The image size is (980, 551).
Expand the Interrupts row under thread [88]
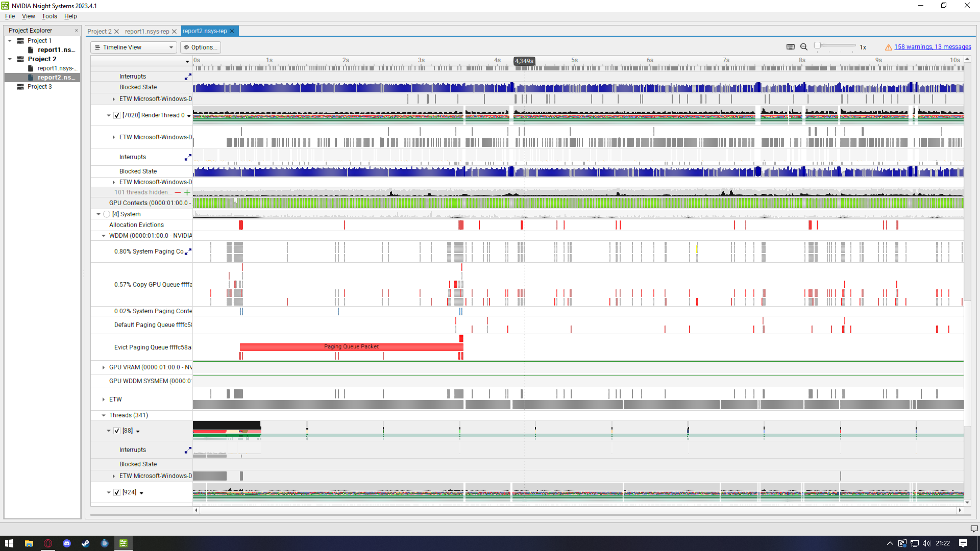pos(188,450)
